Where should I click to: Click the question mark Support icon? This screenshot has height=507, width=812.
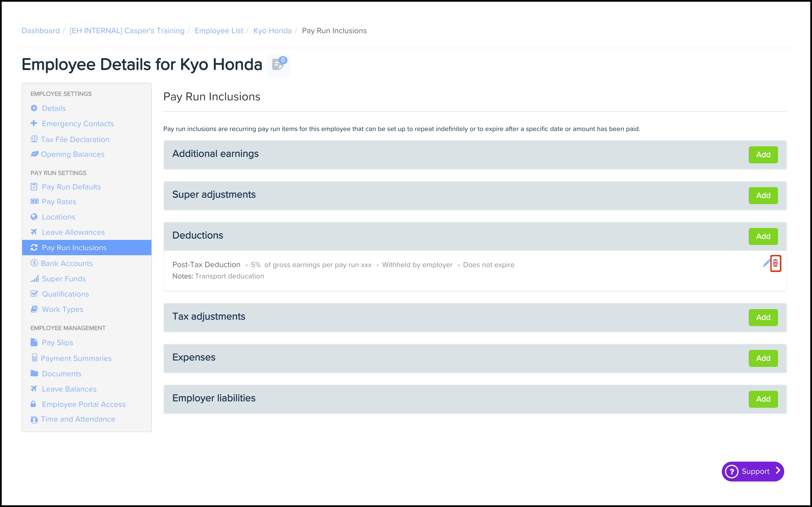click(731, 472)
